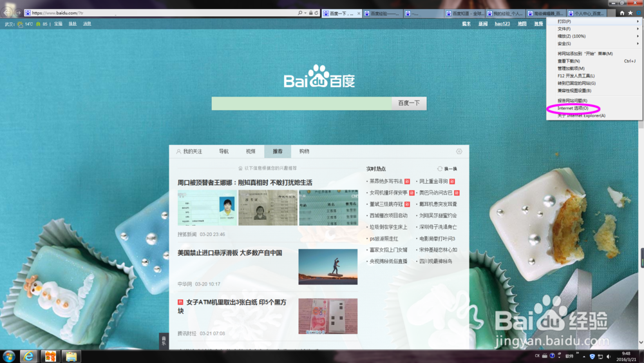Image resolution: width=644 pixels, height=363 pixels.
Task: Open the 地图 link
Action: 522,24
